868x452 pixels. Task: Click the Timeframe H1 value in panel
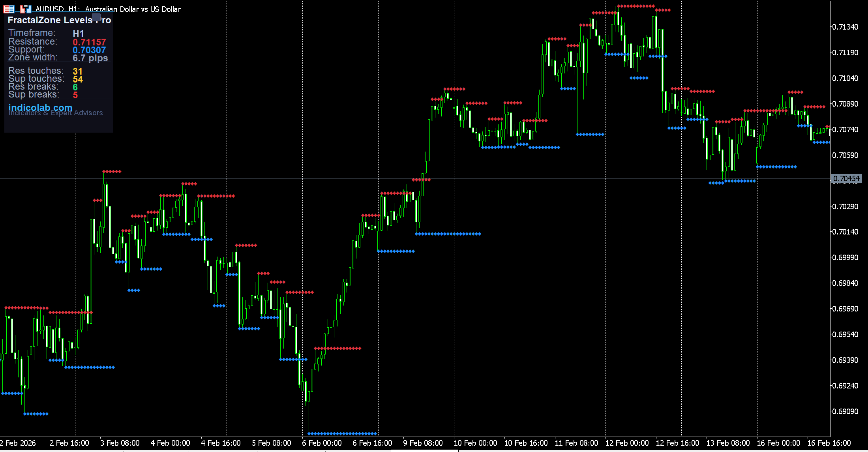pyautogui.click(x=78, y=34)
